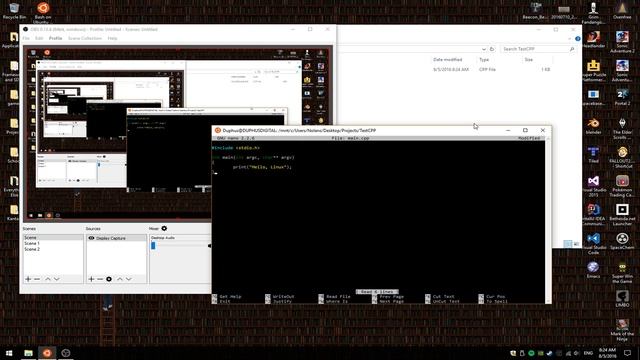Image resolution: width=640 pixels, height=360 pixels.
Task: Adjust the Desktop Audio volume slider
Action: pos(153,245)
